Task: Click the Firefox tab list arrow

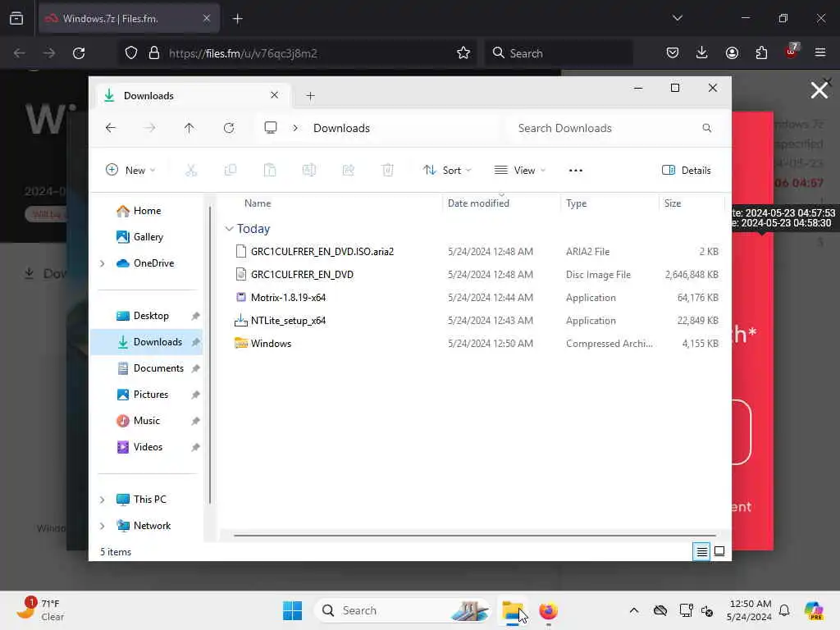Action: pyautogui.click(x=677, y=18)
